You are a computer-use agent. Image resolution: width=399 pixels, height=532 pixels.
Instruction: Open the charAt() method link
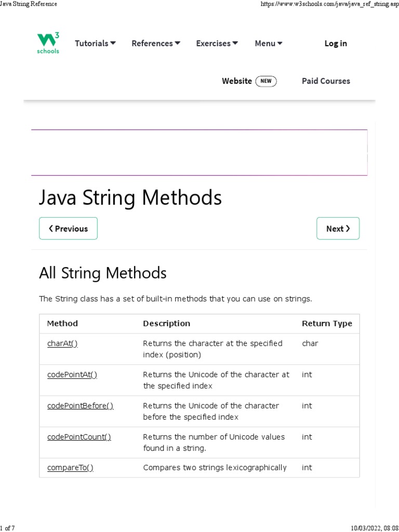pyautogui.click(x=62, y=343)
